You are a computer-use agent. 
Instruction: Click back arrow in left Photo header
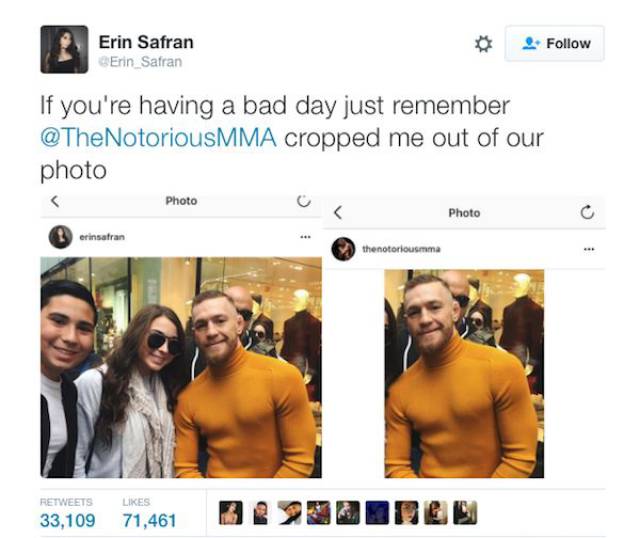(55, 201)
